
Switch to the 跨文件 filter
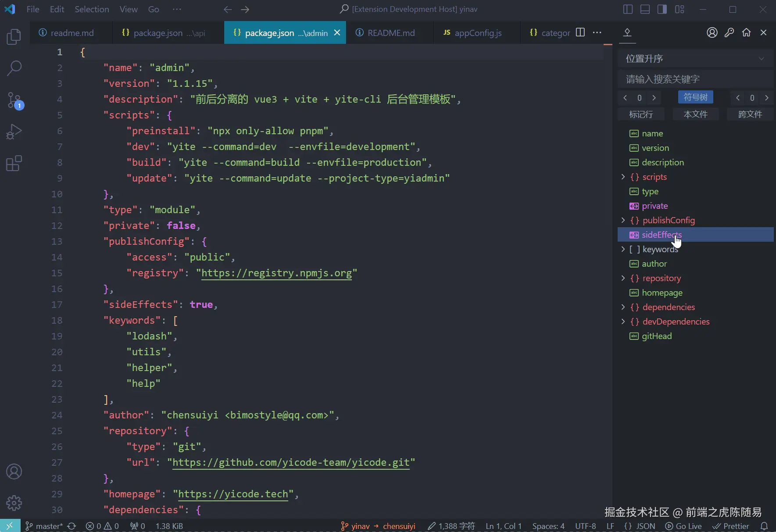[x=750, y=114]
